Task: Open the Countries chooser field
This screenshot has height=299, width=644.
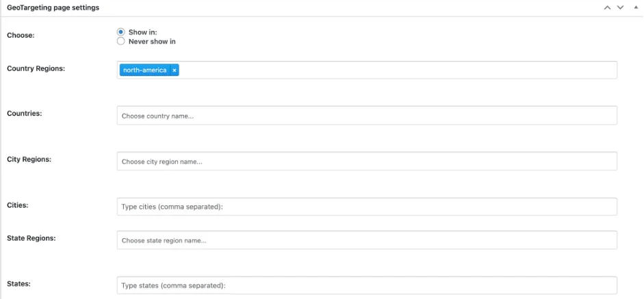Action: pyautogui.click(x=367, y=116)
